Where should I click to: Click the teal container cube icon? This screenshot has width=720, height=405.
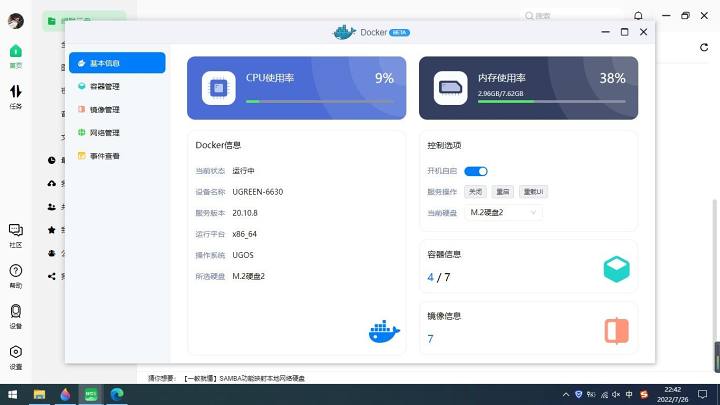(x=616, y=269)
